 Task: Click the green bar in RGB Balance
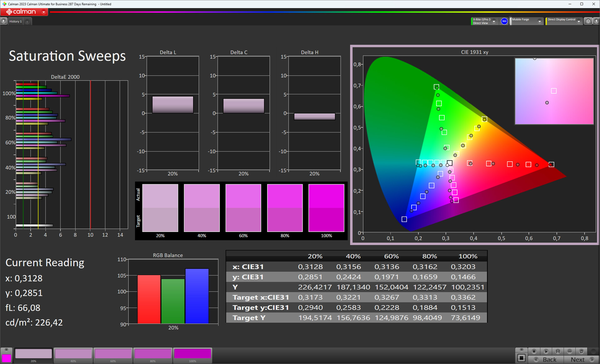point(173,301)
